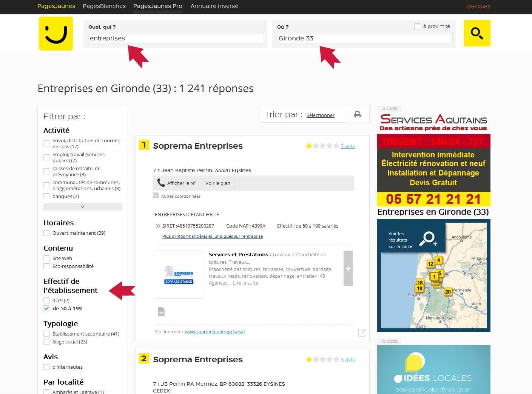This screenshot has height=394, width=532.
Task: Click the yellow magnifier search button
Action: (477, 33)
